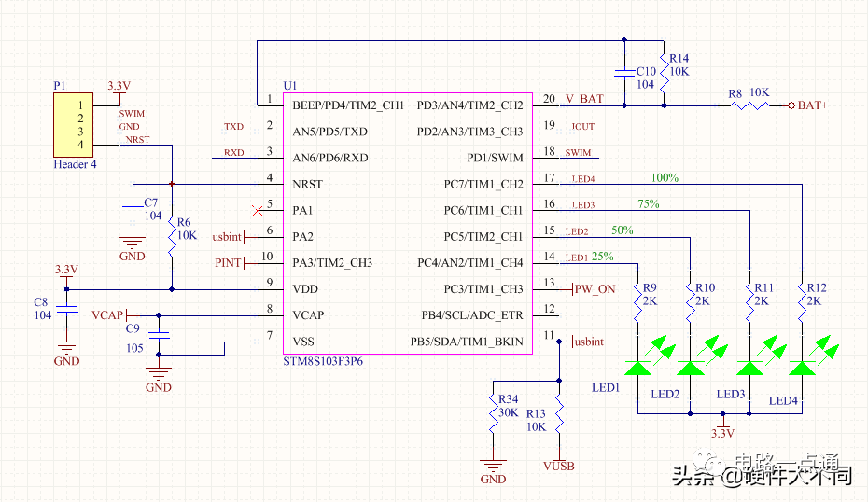Viewport: 868px width, 502px height.
Task: Select the PINT port label
Action: [x=229, y=263]
